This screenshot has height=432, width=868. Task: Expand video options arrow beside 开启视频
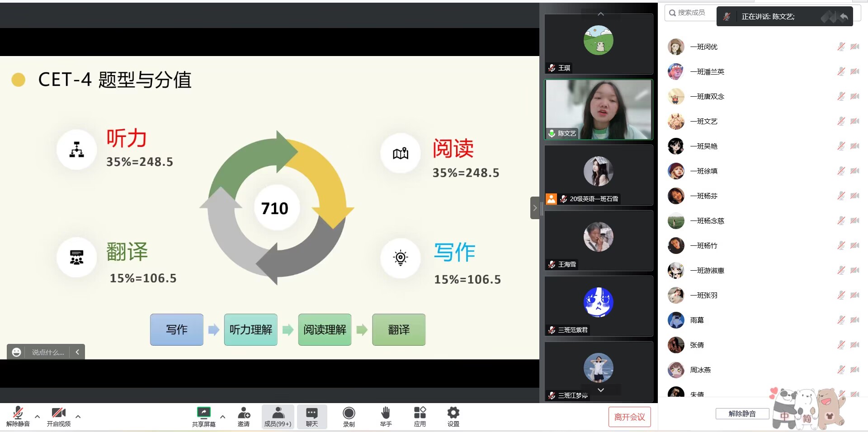(78, 417)
